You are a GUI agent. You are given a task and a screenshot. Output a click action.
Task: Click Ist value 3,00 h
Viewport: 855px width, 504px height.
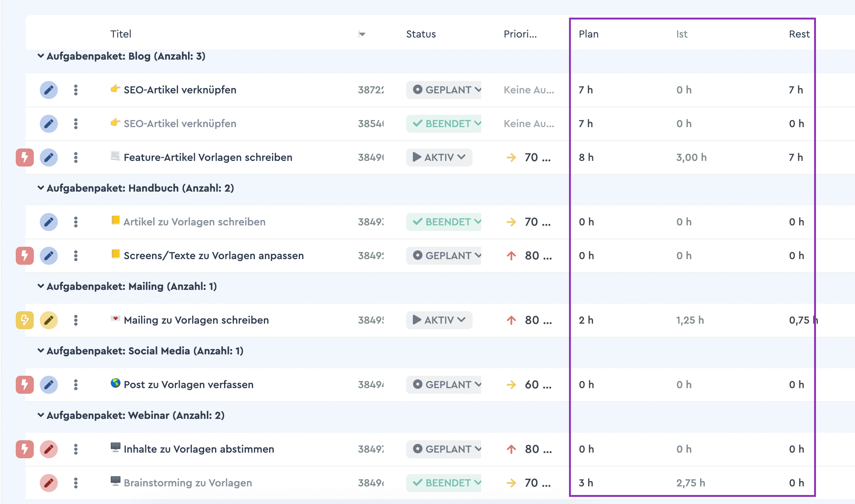[691, 157]
